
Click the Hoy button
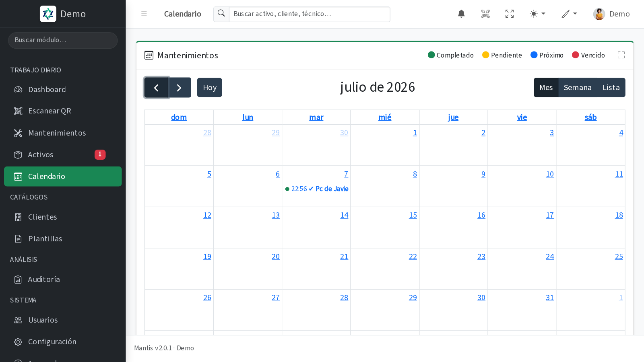[x=209, y=87]
